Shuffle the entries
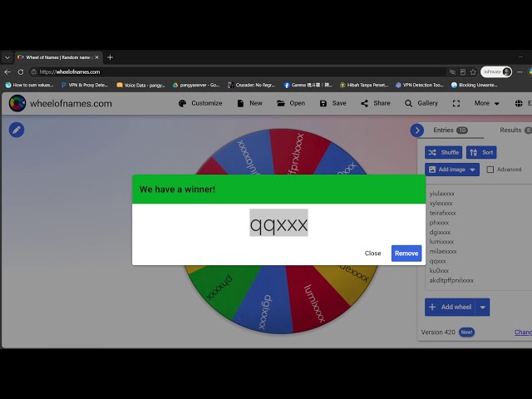Image resolution: width=532 pixels, height=399 pixels. coord(443,152)
